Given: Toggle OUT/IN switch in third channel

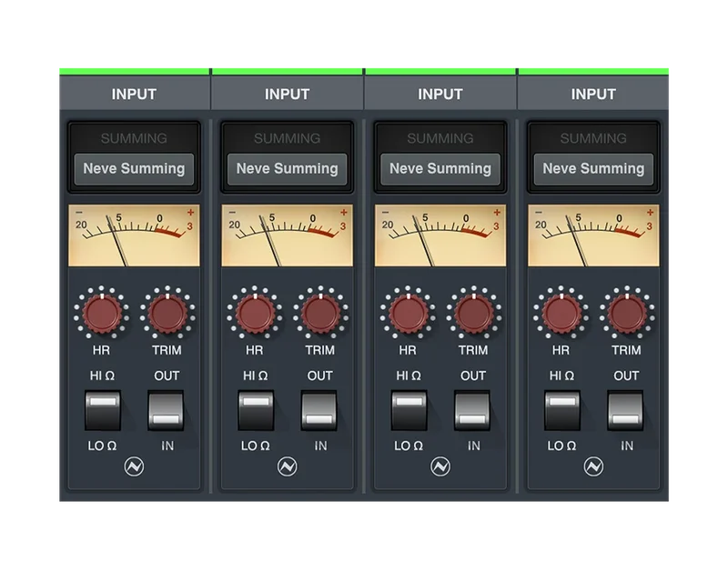Looking at the screenshot, I should tap(472, 410).
